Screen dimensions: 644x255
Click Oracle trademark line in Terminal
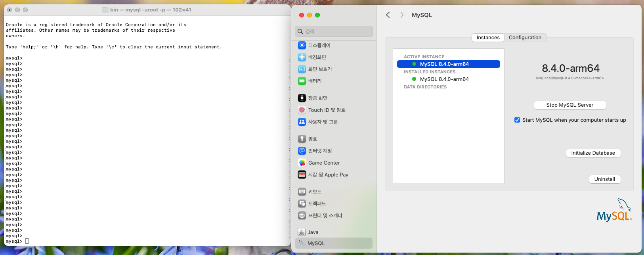pos(96,25)
